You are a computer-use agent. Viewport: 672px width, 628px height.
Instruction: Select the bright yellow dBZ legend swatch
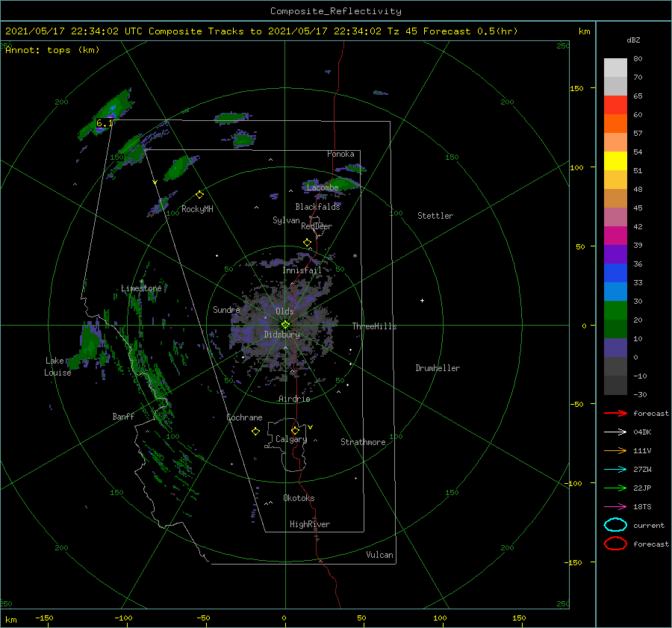pos(615,161)
